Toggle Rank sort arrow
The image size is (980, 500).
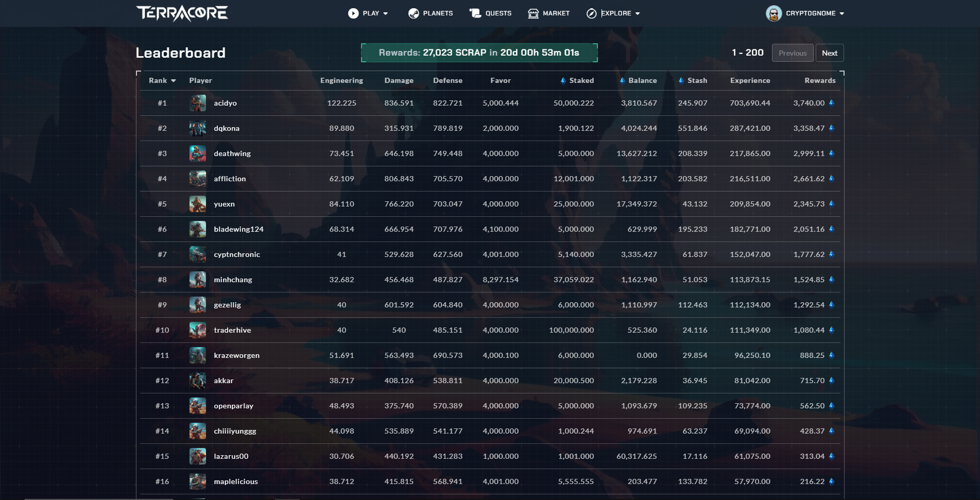(174, 81)
